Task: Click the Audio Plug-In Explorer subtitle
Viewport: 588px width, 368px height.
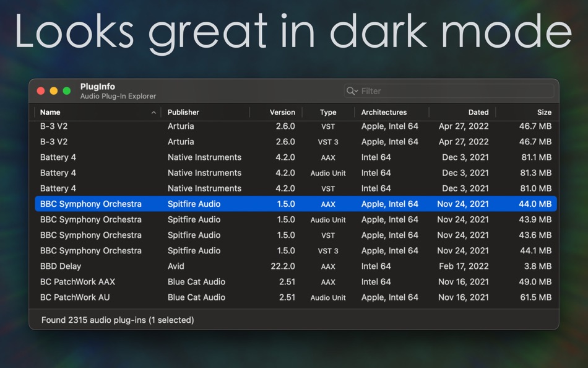Action: pos(118,96)
